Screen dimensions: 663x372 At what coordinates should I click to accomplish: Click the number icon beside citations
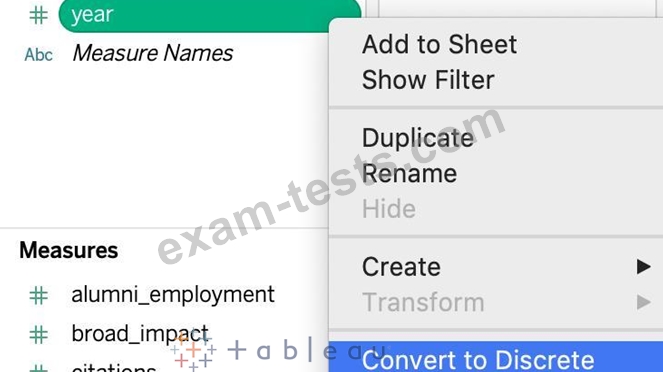pos(38,368)
